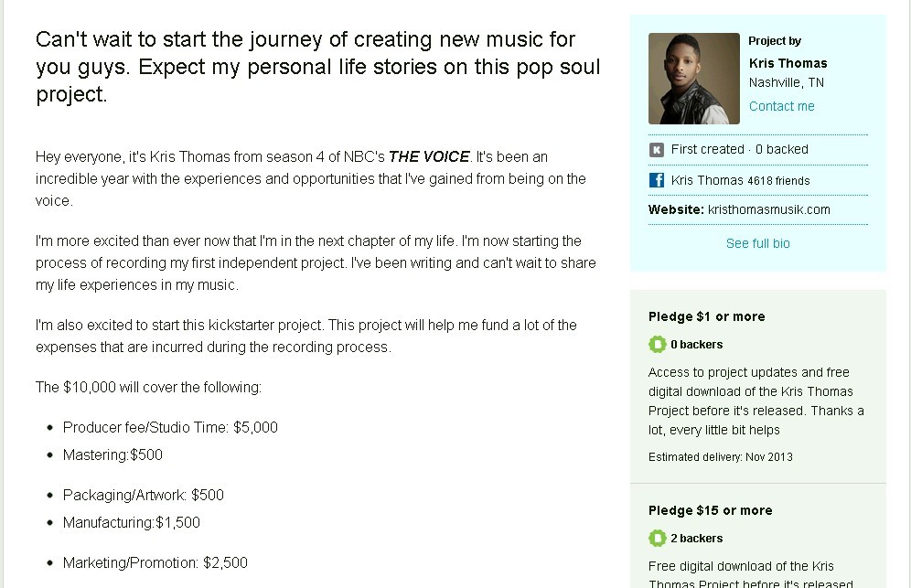Click the project headline about creating new music
Screen dimensions: 911x588
(318, 67)
